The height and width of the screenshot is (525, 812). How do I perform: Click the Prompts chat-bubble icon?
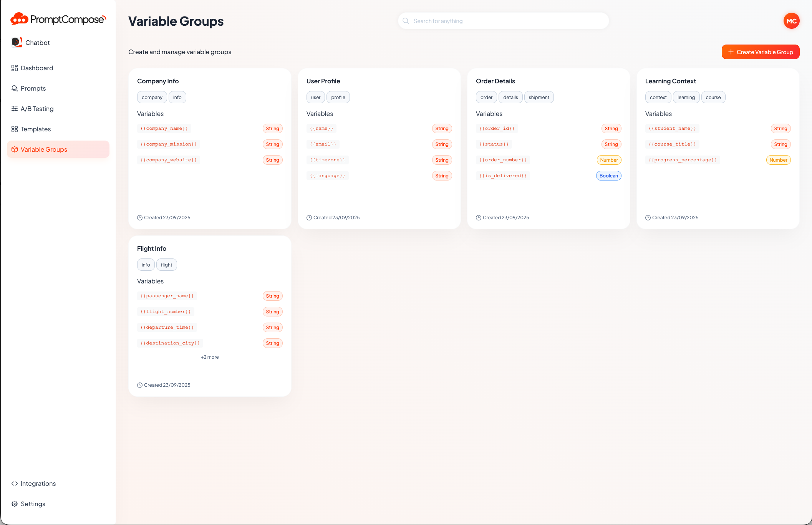15,88
